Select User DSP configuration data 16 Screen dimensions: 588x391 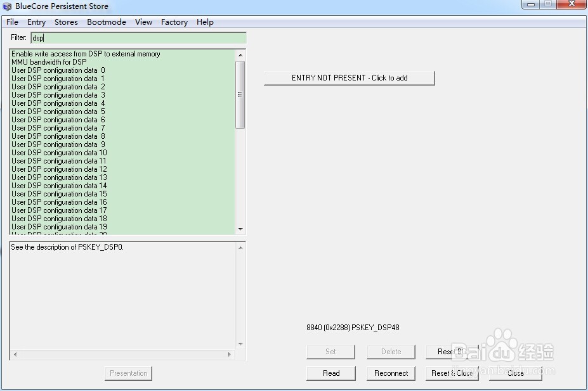click(x=122, y=202)
